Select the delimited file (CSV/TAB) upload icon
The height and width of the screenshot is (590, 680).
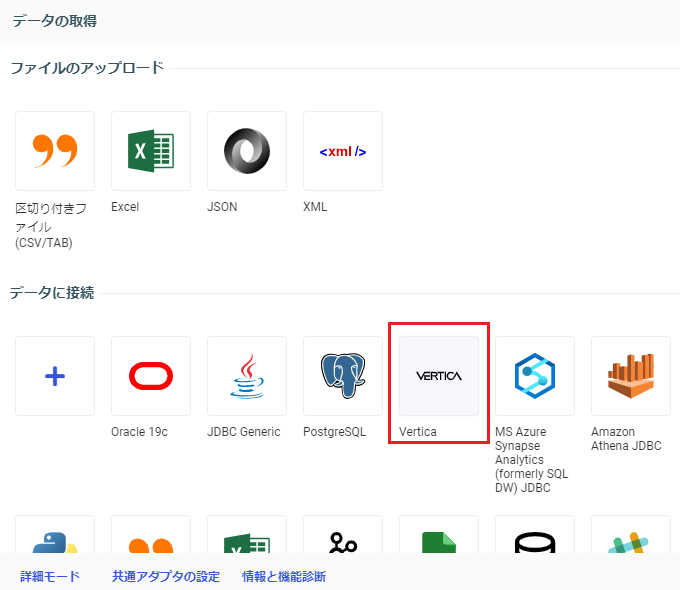tap(55, 151)
